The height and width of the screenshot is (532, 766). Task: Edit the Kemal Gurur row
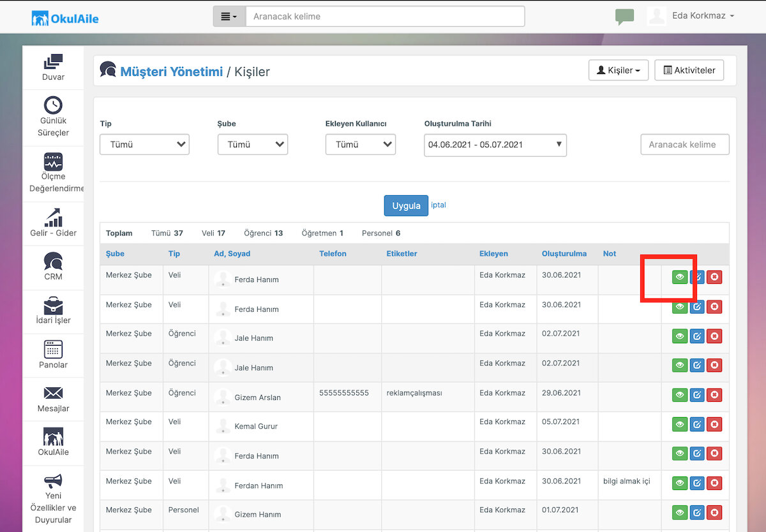pos(697,424)
